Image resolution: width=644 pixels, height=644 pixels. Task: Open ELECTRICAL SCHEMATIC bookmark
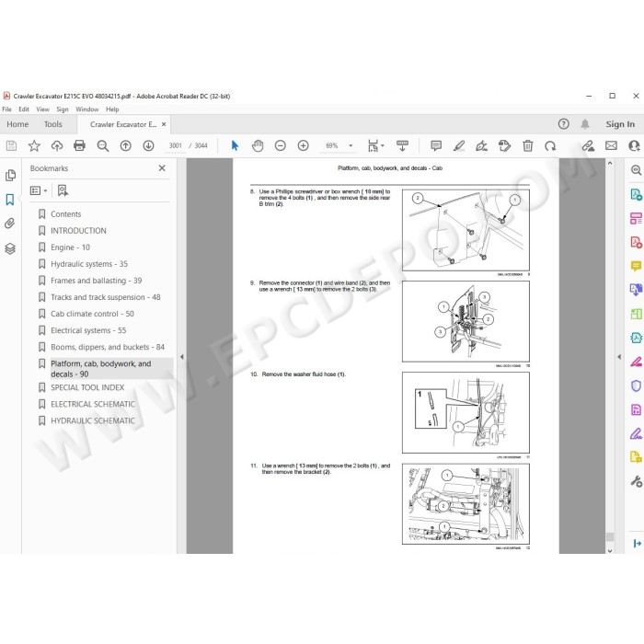(93, 404)
